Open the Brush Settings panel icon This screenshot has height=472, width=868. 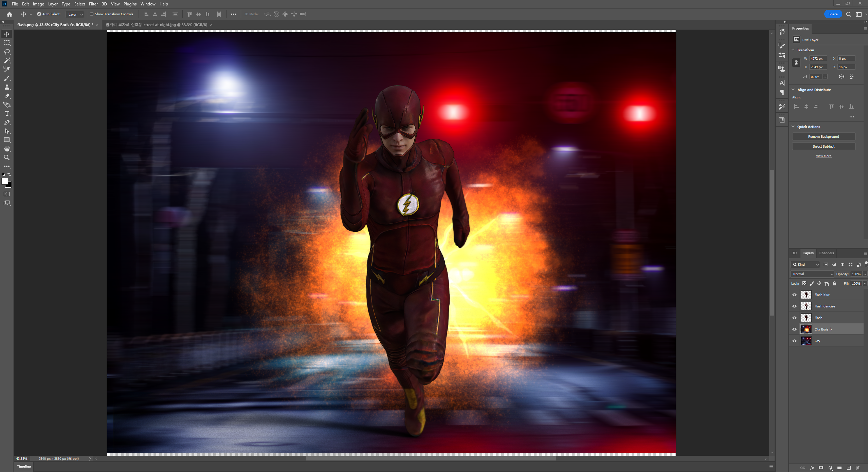point(782,45)
